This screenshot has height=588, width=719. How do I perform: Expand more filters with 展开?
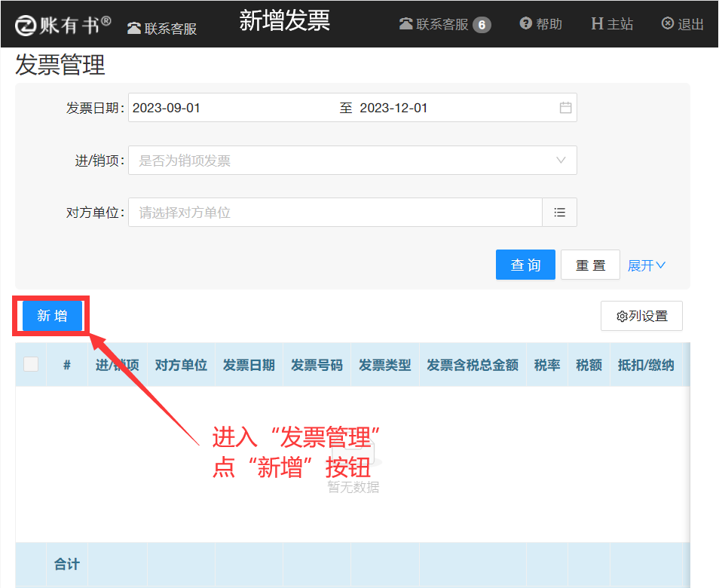tap(647, 265)
